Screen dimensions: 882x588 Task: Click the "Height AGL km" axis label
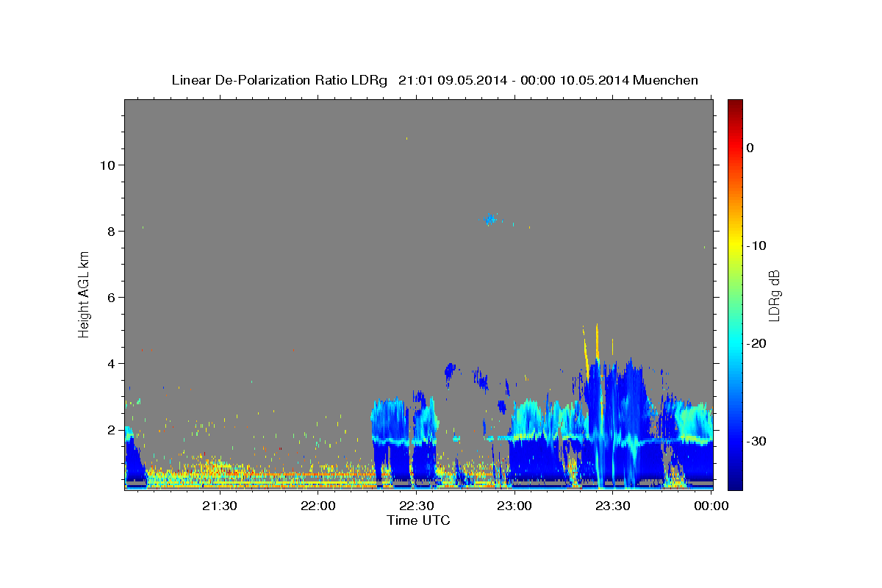coord(85,294)
